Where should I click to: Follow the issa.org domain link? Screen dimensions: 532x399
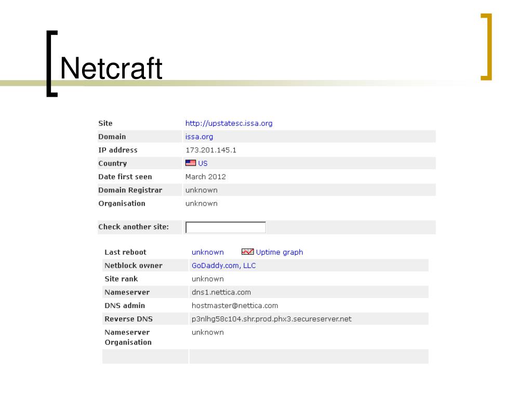tap(199, 137)
